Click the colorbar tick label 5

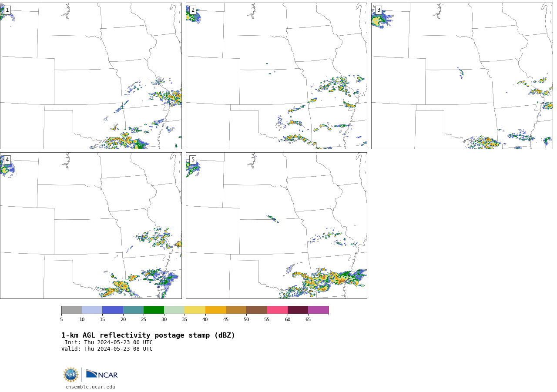(x=61, y=320)
